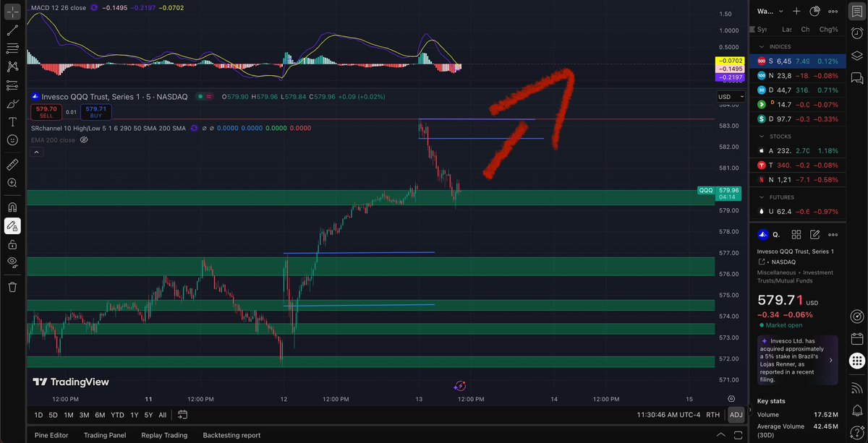Select the 3M time range
Viewport: 868px width, 443px height.
[x=85, y=415]
